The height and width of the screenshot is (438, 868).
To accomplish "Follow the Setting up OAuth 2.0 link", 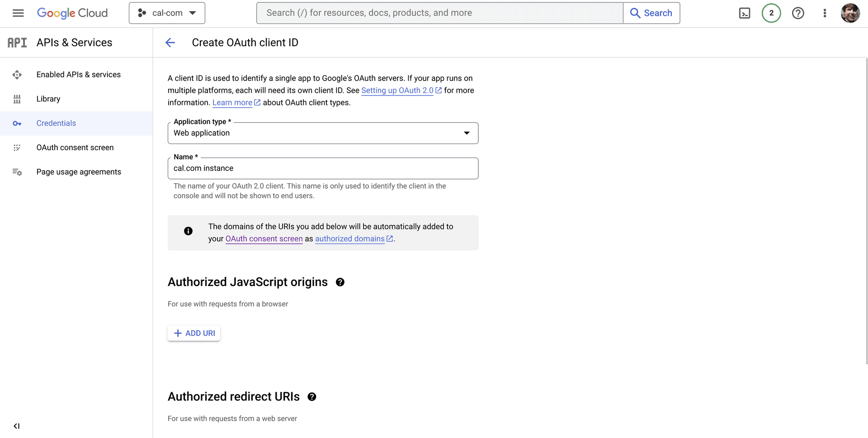I will (x=397, y=90).
